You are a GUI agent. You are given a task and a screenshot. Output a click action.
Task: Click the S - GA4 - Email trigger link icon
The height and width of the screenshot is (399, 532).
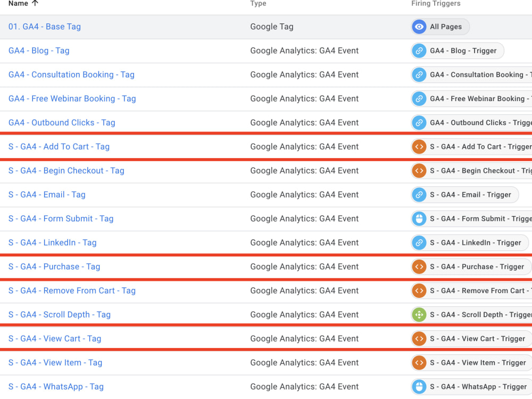point(419,195)
